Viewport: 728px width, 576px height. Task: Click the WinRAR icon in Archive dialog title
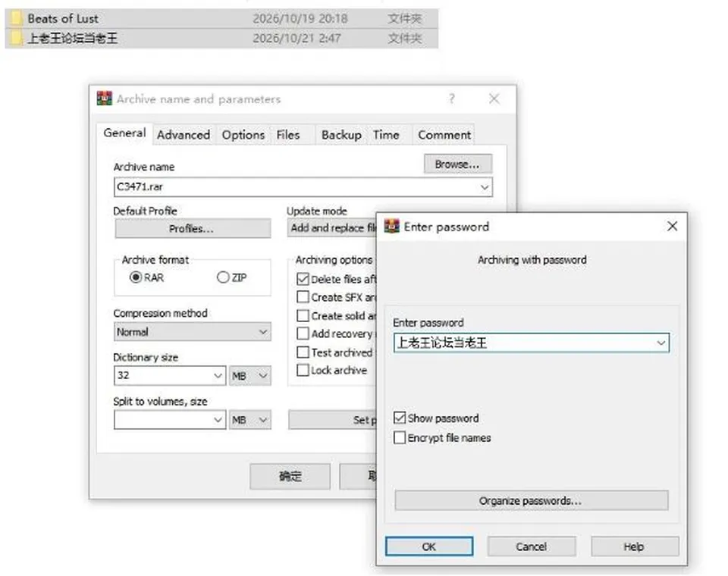(105, 99)
